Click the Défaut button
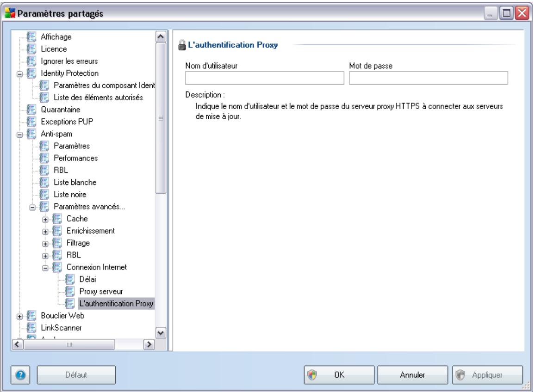 [x=76, y=375]
